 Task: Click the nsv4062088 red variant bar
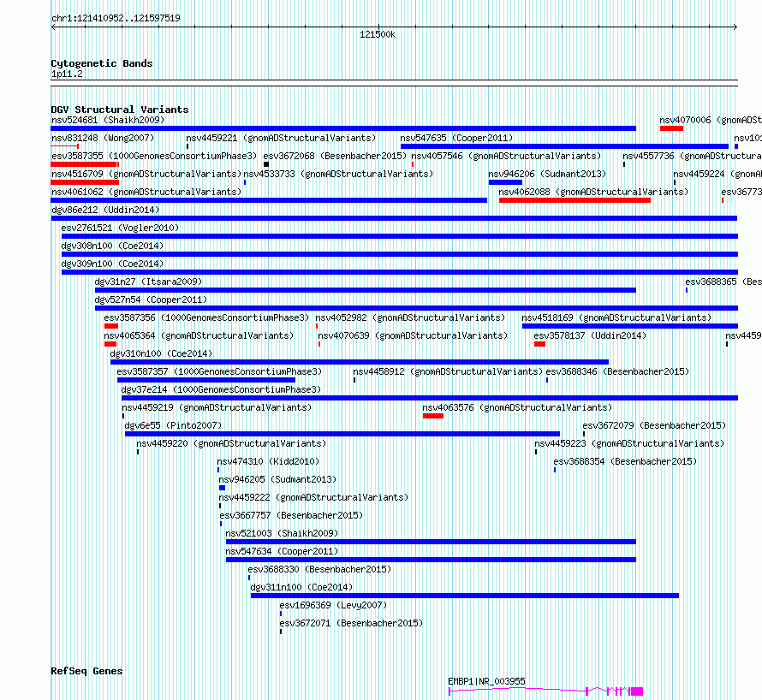574,200
